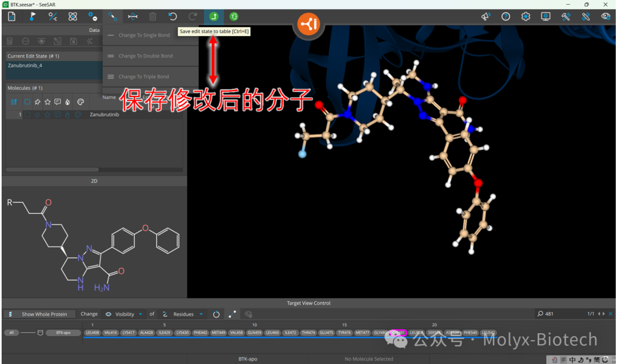Click the 2D panel header

94,181
